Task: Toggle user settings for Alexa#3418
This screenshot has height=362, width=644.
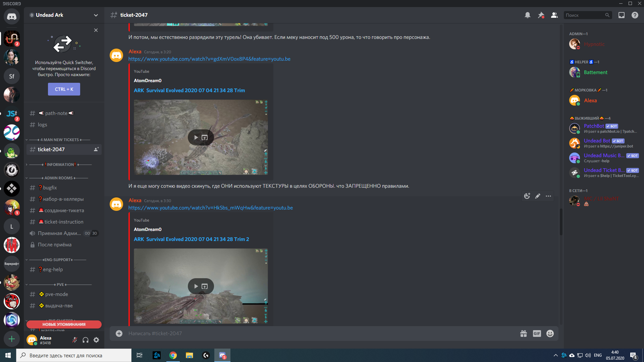Action: click(x=96, y=340)
